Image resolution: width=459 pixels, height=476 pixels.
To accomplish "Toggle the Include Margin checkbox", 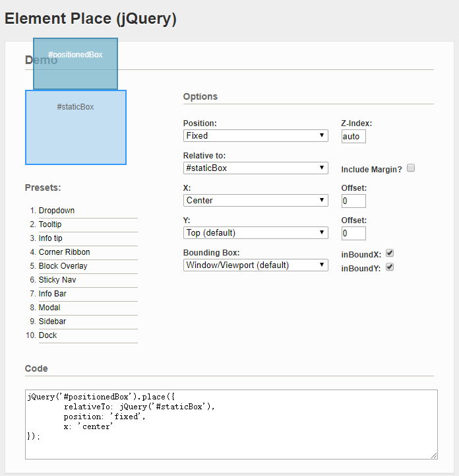I will 411,168.
